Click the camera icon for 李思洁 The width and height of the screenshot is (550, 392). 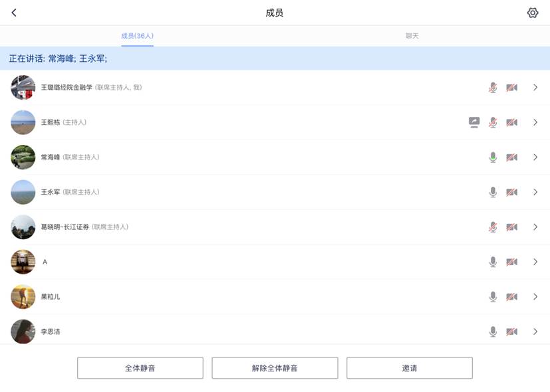point(511,332)
